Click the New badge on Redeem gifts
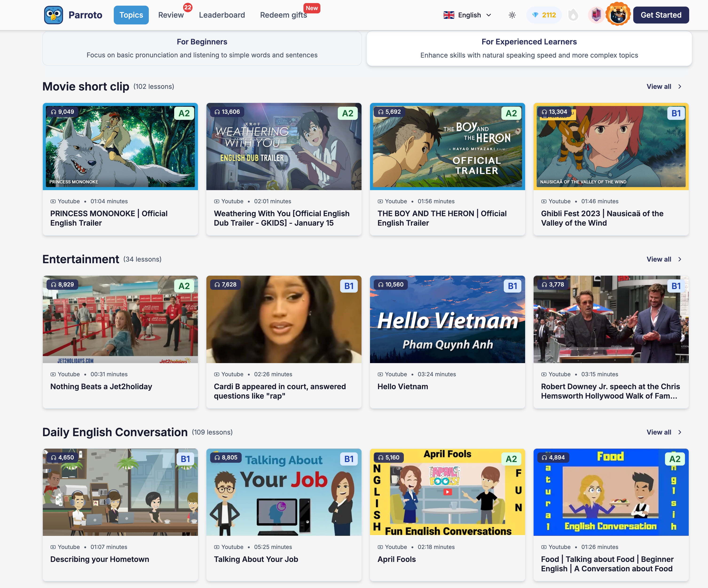Image resolution: width=708 pixels, height=588 pixels. [312, 8]
